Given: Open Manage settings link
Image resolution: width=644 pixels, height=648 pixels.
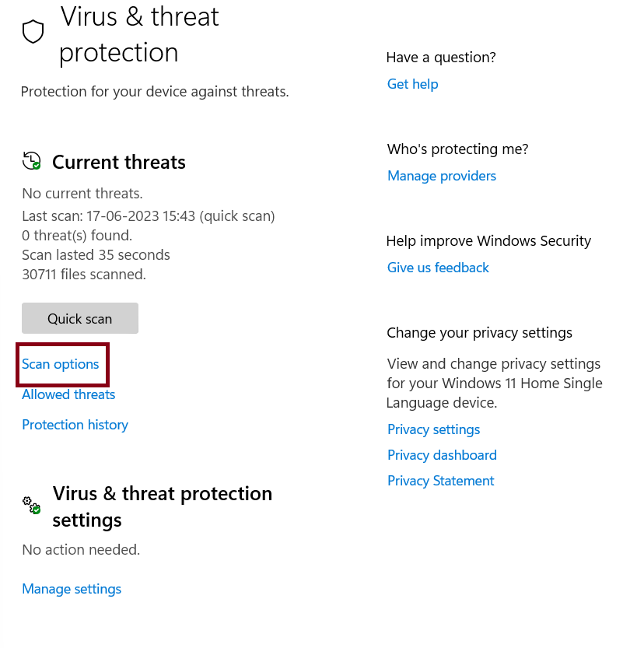Looking at the screenshot, I should pos(72,589).
